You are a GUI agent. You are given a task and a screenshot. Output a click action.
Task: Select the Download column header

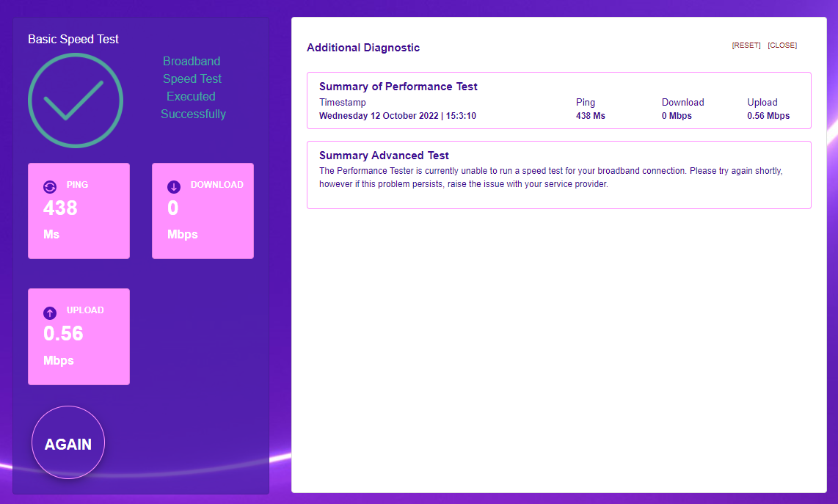click(682, 102)
